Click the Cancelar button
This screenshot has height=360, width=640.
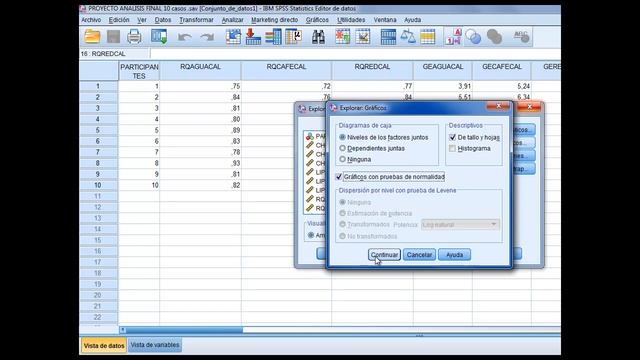(419, 254)
